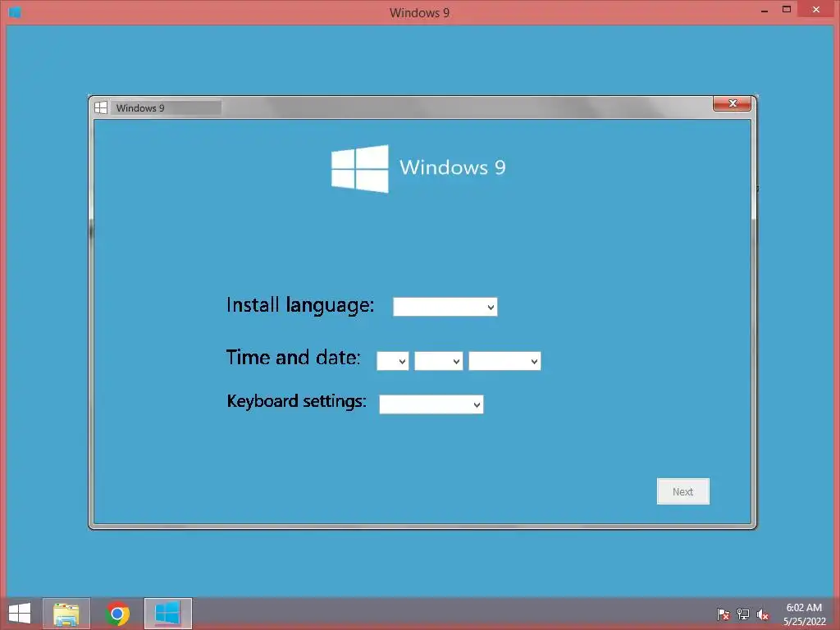840x630 pixels.
Task: Open the middle Time and date dropdown
Action: (438, 361)
